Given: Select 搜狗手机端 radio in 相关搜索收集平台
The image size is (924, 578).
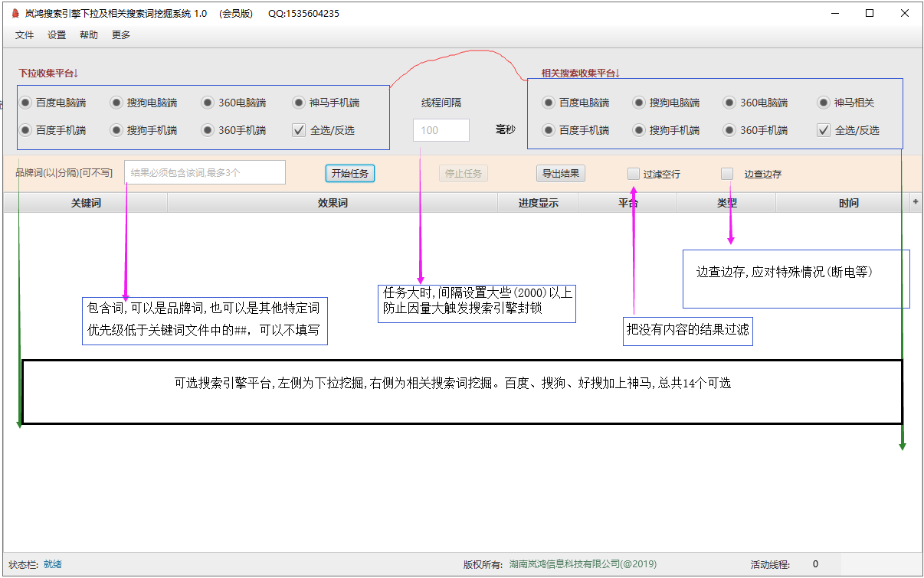Looking at the screenshot, I should [639, 130].
